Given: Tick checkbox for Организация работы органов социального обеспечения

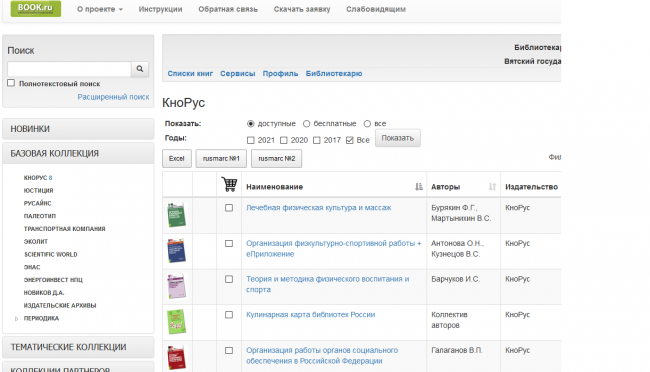Looking at the screenshot, I should pos(229,350).
